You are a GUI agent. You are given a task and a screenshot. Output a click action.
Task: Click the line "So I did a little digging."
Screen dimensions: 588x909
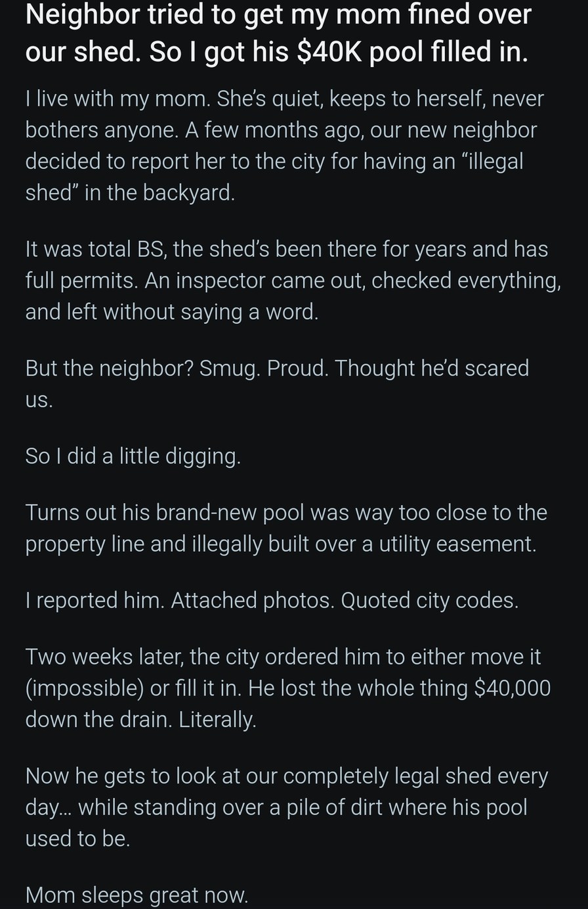(x=133, y=456)
